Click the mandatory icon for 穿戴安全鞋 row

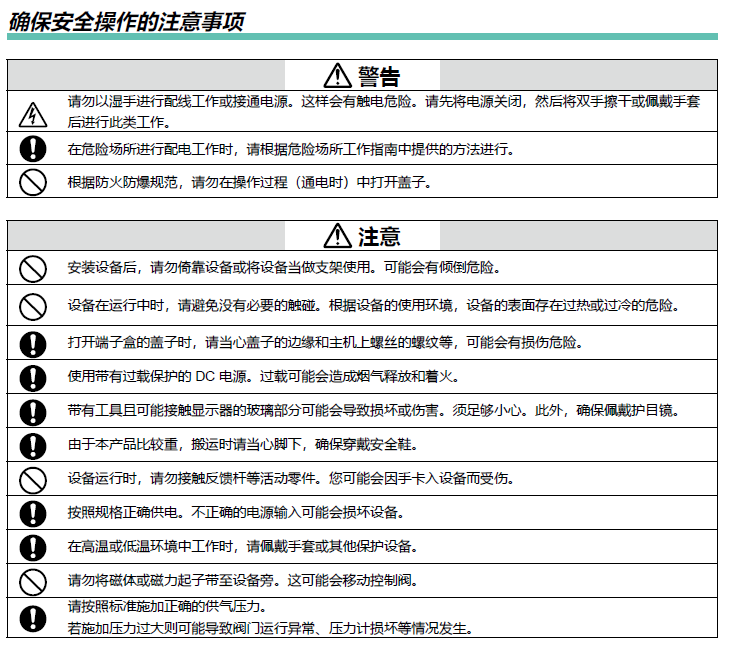(x=34, y=445)
